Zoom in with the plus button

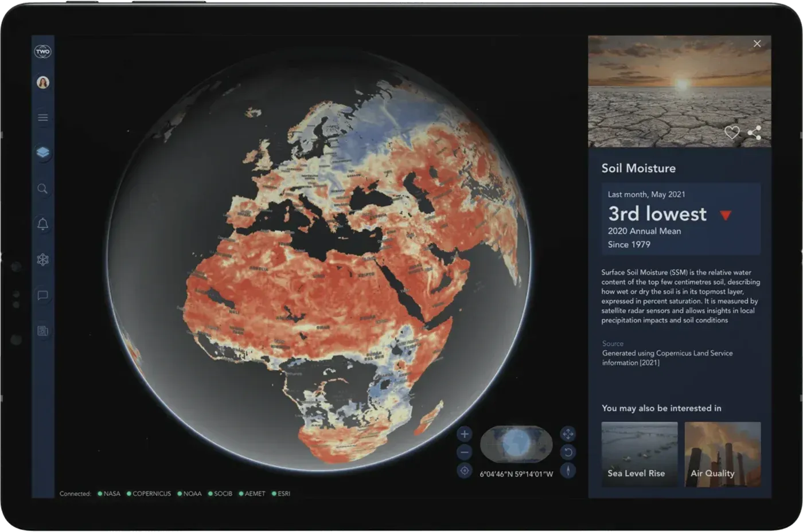click(465, 434)
